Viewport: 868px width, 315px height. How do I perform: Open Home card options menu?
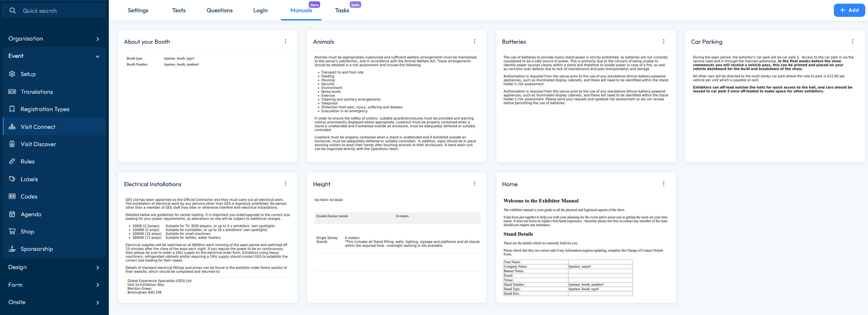click(x=664, y=183)
